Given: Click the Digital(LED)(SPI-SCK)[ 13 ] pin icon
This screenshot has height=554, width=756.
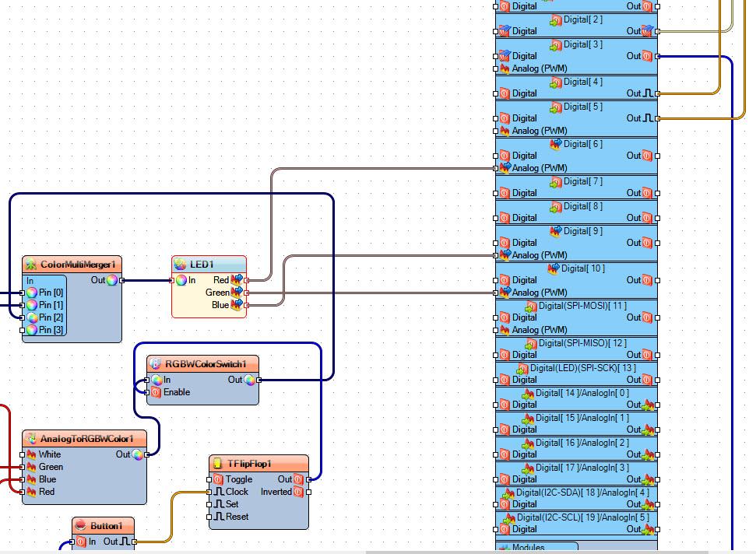Looking at the screenshot, I should [x=522, y=369].
